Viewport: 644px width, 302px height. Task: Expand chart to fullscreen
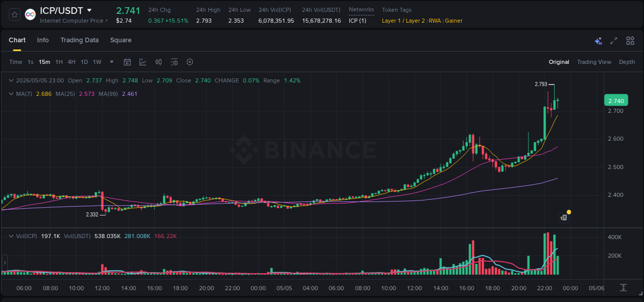click(614, 41)
